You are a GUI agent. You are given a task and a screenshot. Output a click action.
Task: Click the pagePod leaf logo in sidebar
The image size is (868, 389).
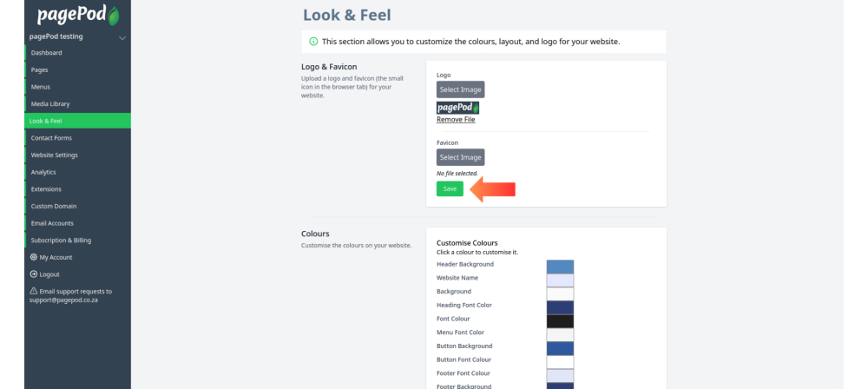[x=78, y=15]
